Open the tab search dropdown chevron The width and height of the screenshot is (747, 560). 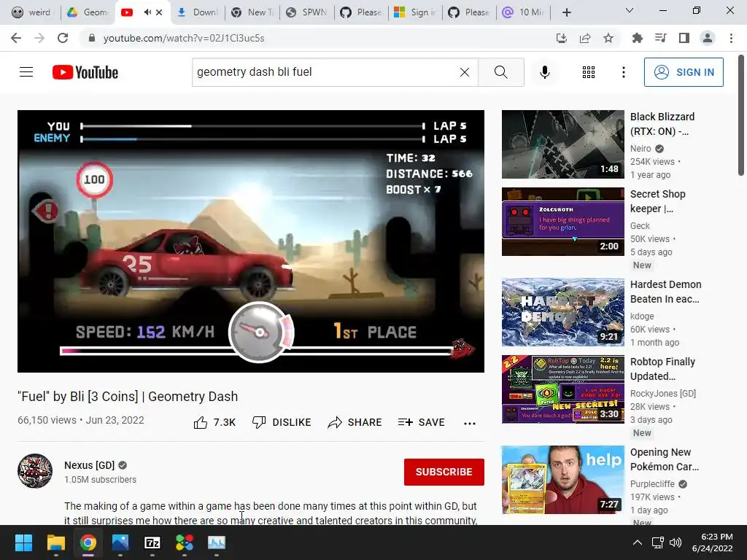[630, 10]
